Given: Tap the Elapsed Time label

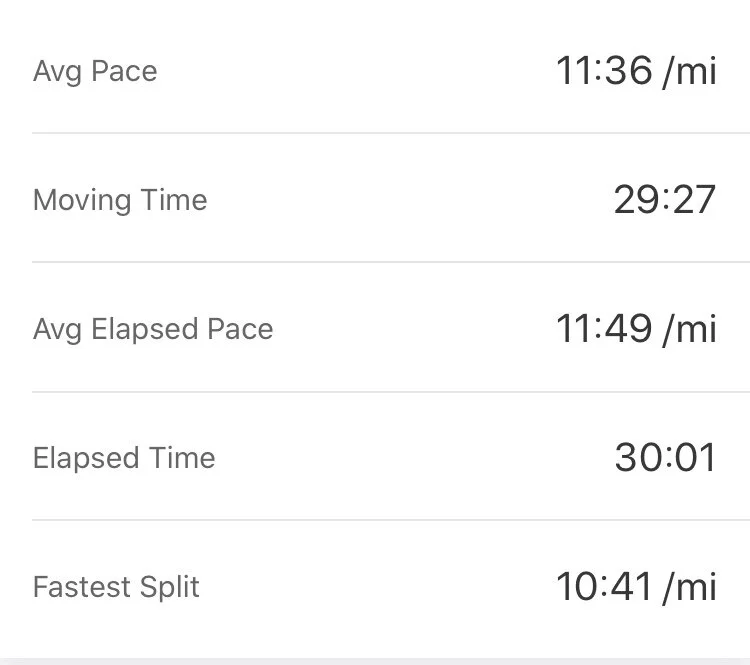Looking at the screenshot, I should click(x=124, y=458).
